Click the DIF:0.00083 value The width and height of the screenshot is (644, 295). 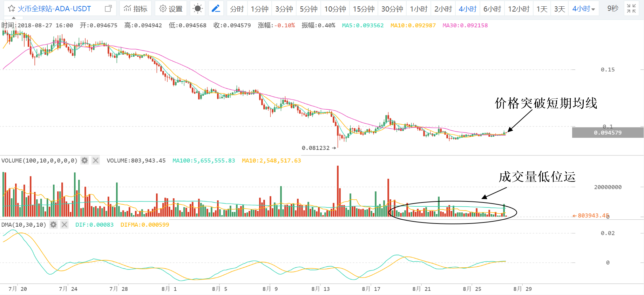pyautogui.click(x=94, y=225)
